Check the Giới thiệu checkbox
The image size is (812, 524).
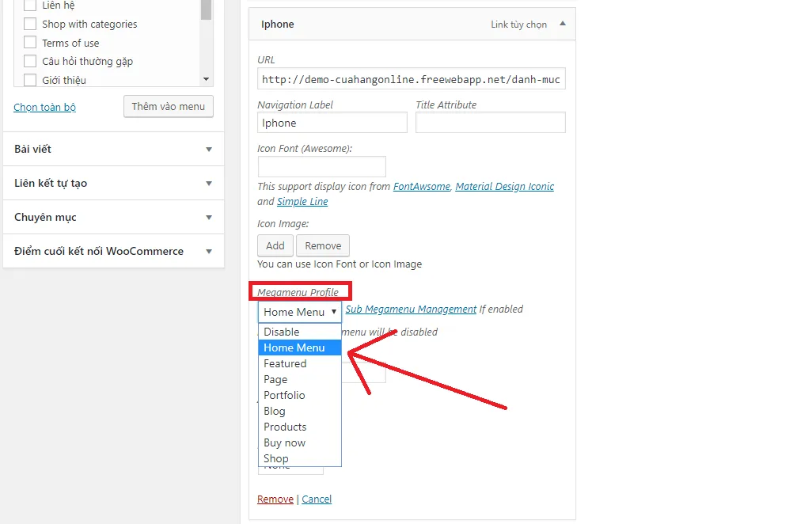pyautogui.click(x=30, y=80)
